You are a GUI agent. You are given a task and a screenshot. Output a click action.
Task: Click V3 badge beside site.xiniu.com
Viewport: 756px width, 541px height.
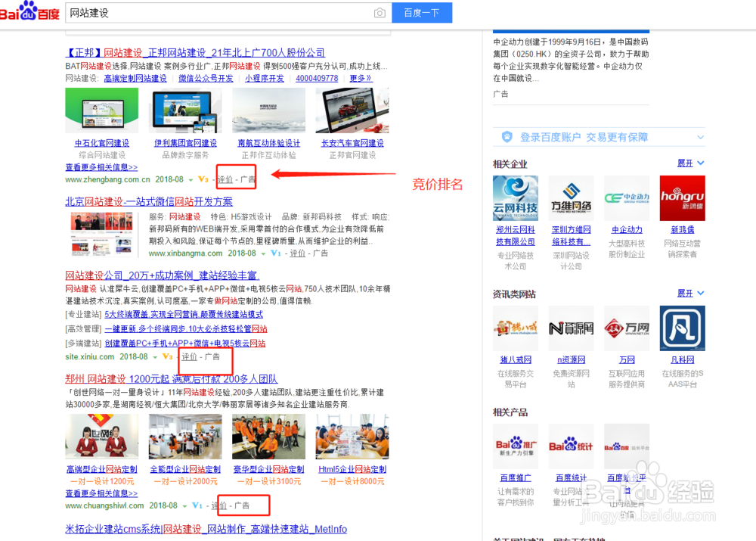[167, 357]
